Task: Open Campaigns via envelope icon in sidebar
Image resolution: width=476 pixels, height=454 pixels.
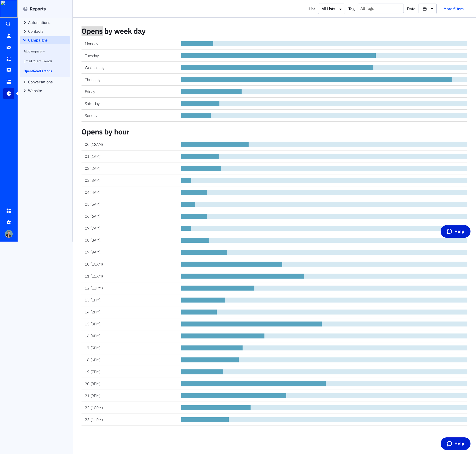Action: click(9, 47)
